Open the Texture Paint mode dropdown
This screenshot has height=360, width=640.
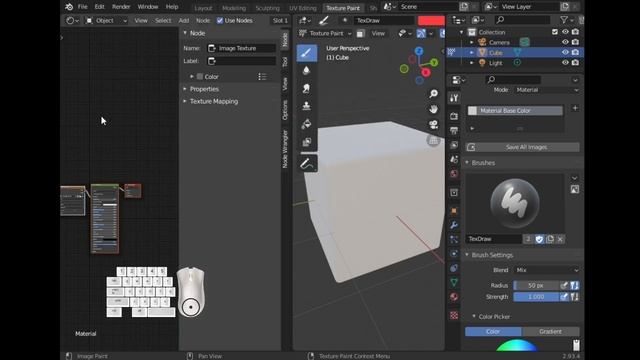tap(325, 33)
